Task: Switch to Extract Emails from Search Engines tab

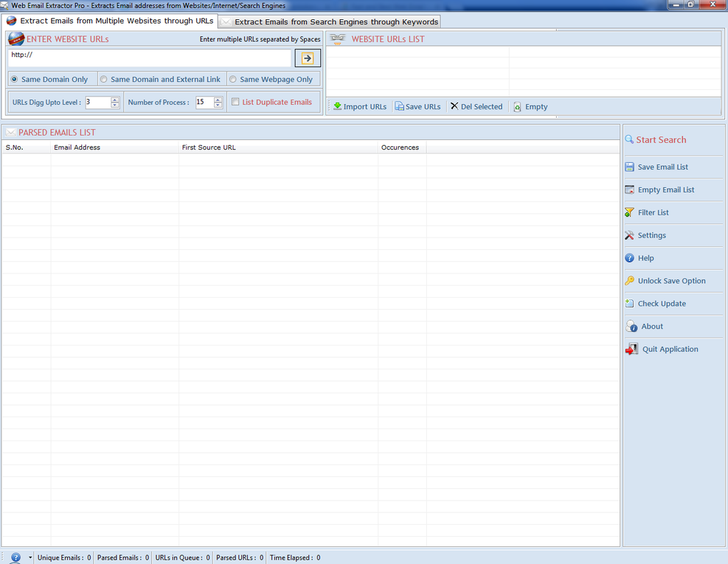Action: [x=329, y=22]
